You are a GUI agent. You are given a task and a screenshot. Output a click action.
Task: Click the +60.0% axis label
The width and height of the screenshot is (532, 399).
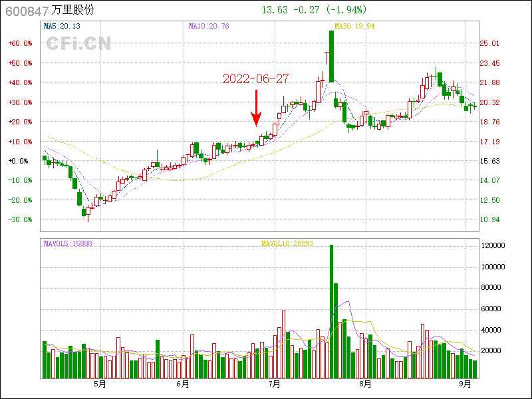[21, 43]
